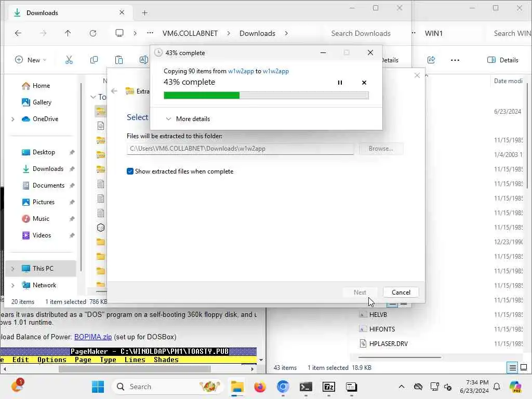This screenshot has height=399, width=532.
Task: Open PageMaker Shades menu
Action: point(166,360)
